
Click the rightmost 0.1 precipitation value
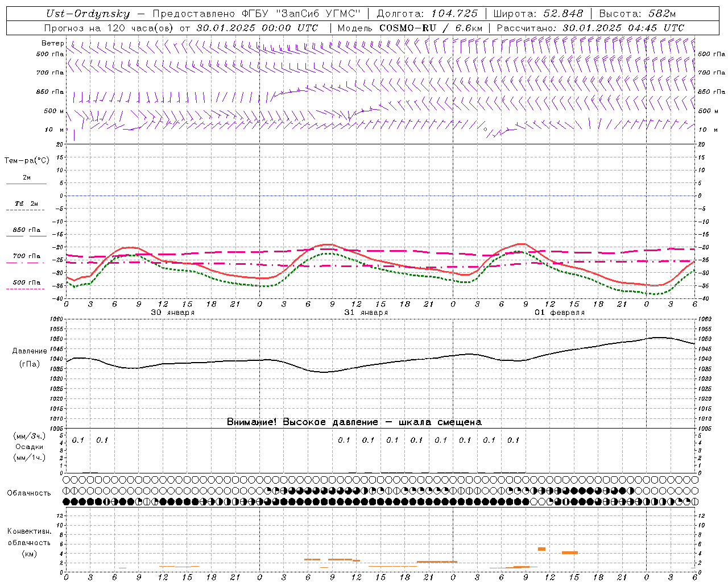click(513, 440)
